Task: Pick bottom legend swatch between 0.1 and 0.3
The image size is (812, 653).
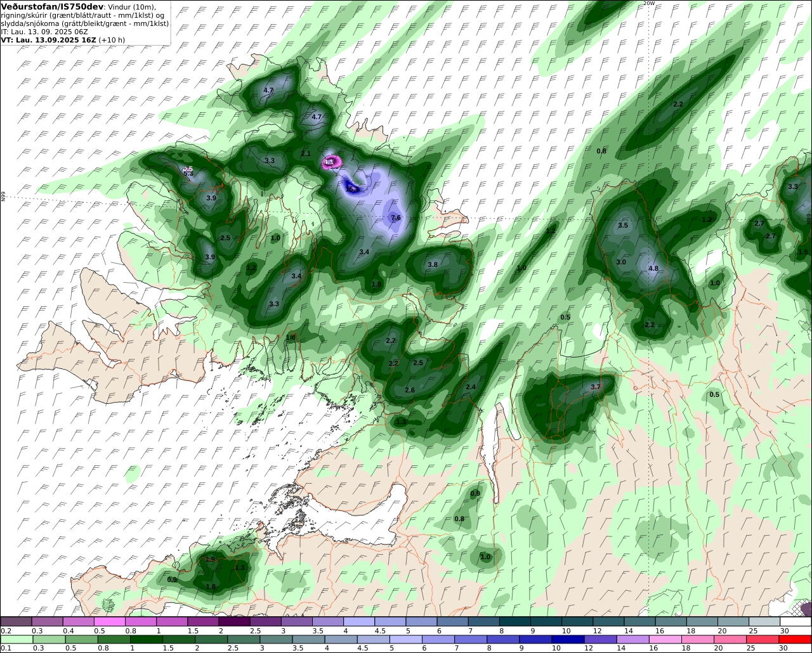Action: tap(16, 639)
